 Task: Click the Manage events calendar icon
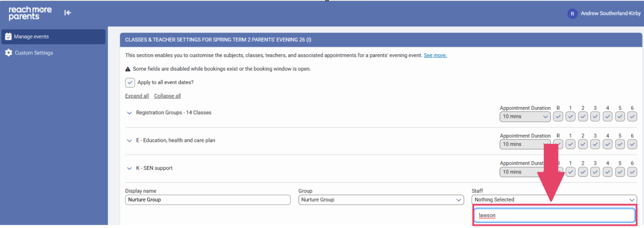(8, 37)
